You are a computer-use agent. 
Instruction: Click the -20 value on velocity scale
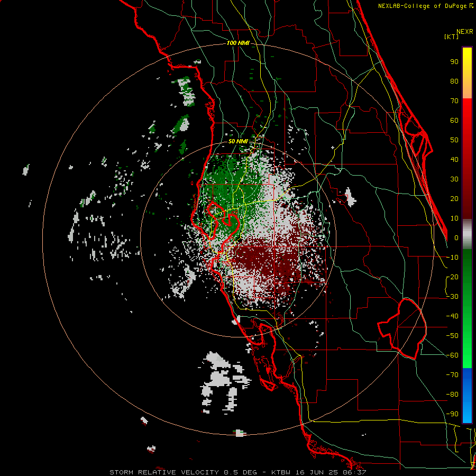point(452,277)
